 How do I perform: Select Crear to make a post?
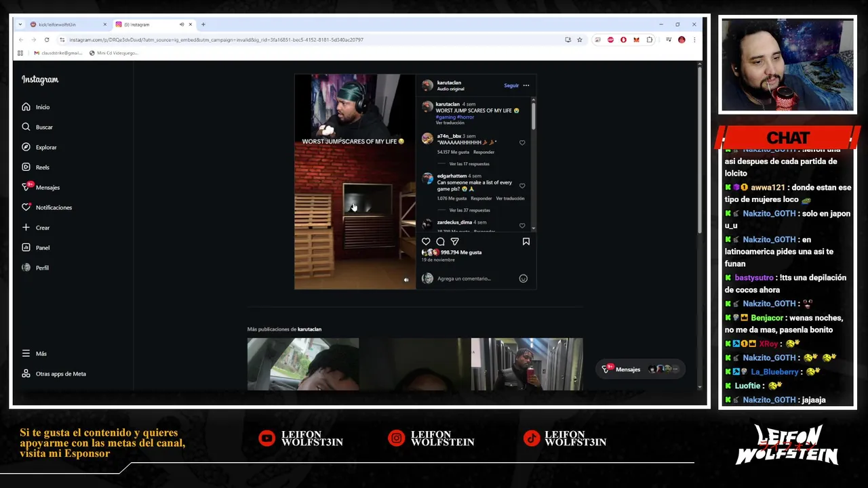35,228
